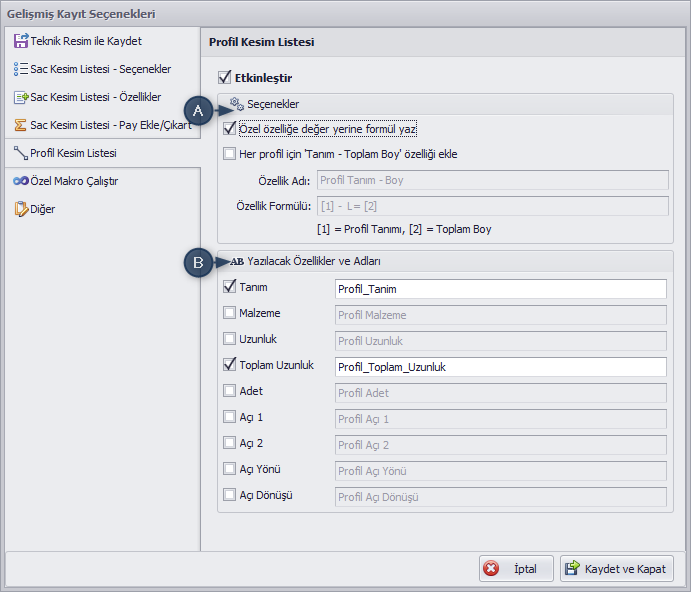Click the Profil Kesim Listesi line icon

tap(21, 153)
